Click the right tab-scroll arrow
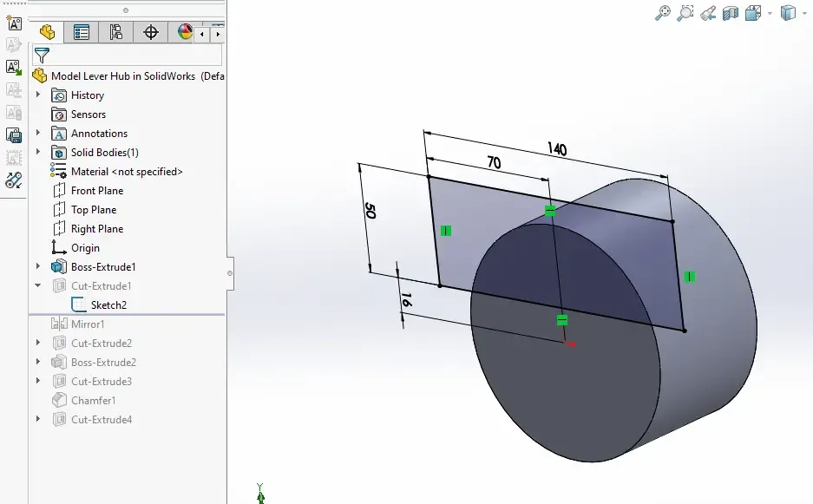The image size is (813, 504). (218, 34)
